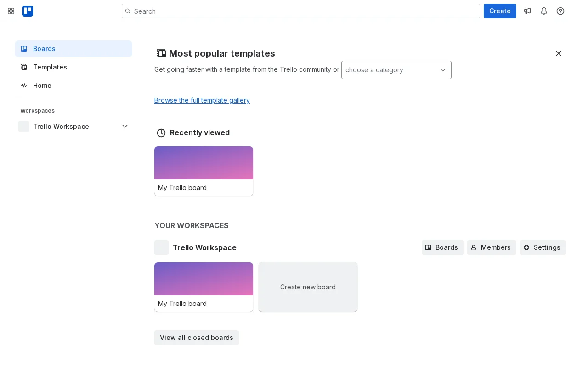588x368 pixels.
Task: Open the app switcher grid icon
Action: pos(11,11)
